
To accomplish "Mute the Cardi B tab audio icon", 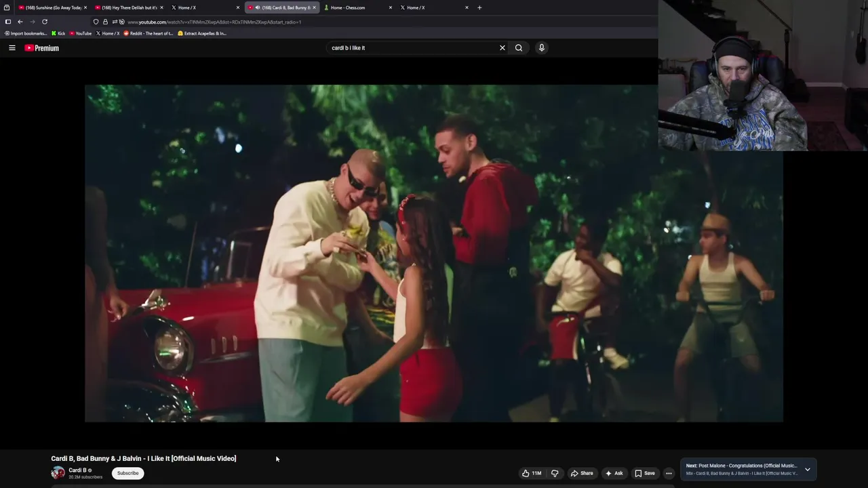I will click(258, 7).
